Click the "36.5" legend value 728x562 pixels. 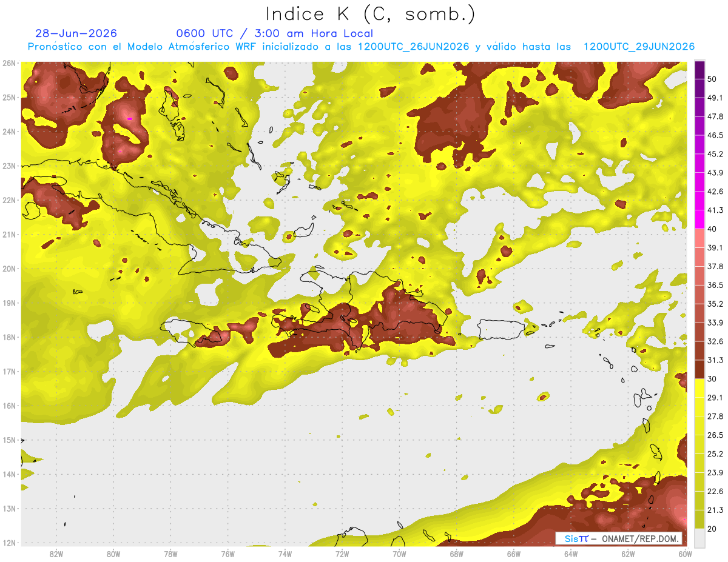click(715, 285)
